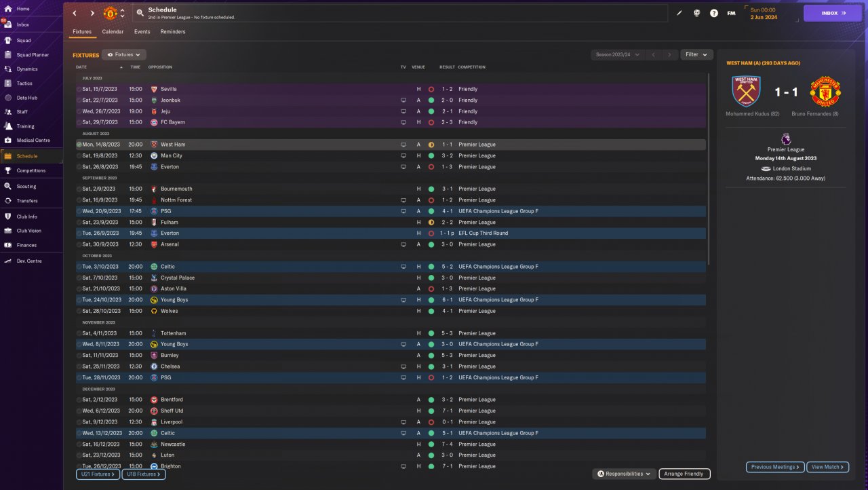
Task: Open the Filter dropdown
Action: tap(696, 54)
